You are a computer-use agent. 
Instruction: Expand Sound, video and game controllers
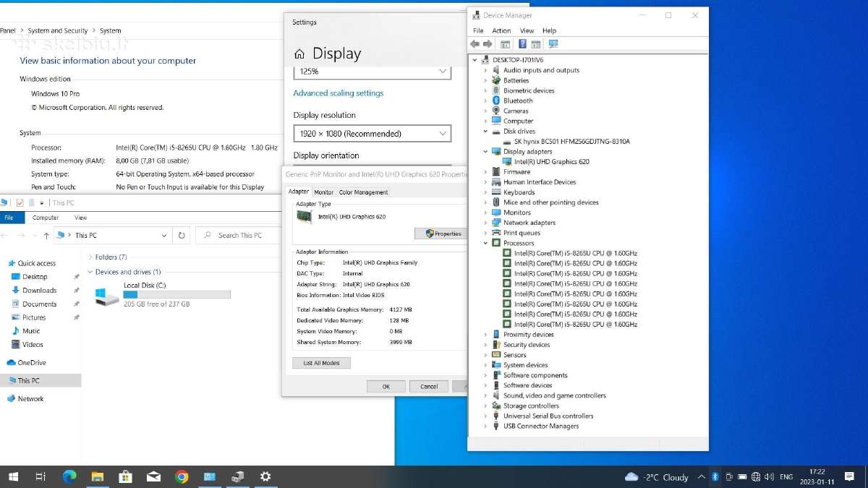485,395
